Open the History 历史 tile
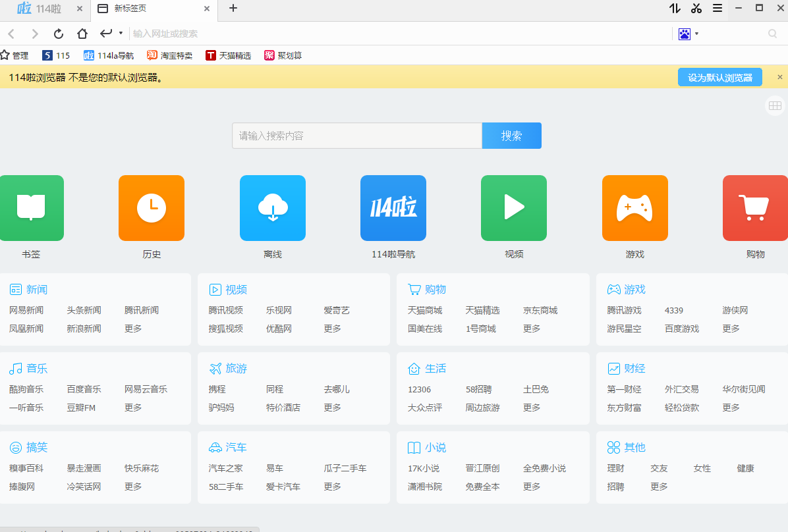The image size is (788, 532). pos(152,208)
